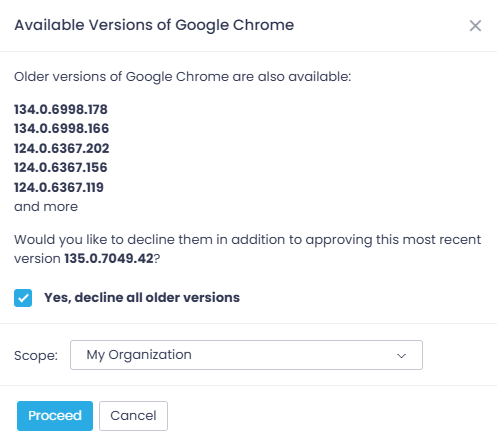497x440 pixels.
Task: Close the Available Versions dialog
Action: [x=475, y=26]
